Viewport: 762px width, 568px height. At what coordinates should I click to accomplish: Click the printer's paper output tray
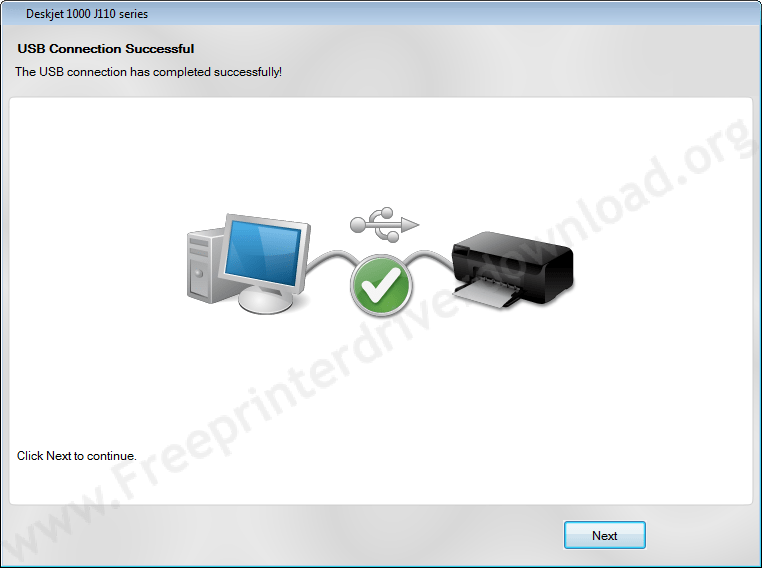point(486,294)
